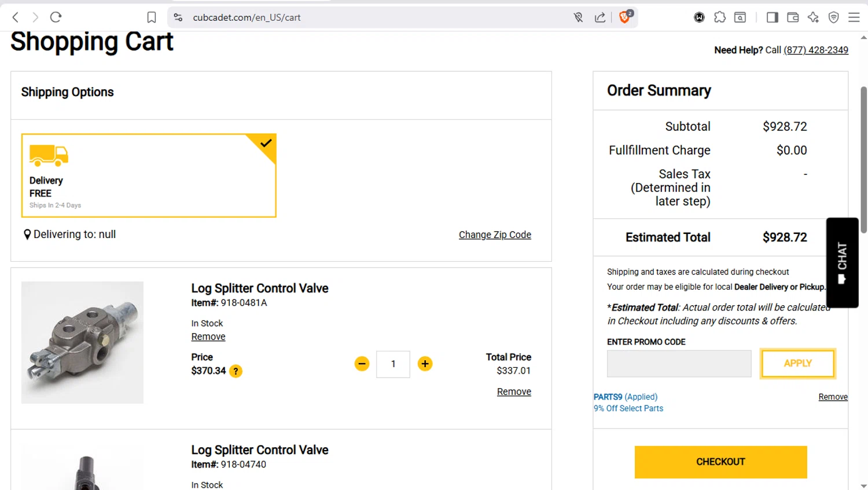Remove the PARTS9 promo code

tap(833, 397)
